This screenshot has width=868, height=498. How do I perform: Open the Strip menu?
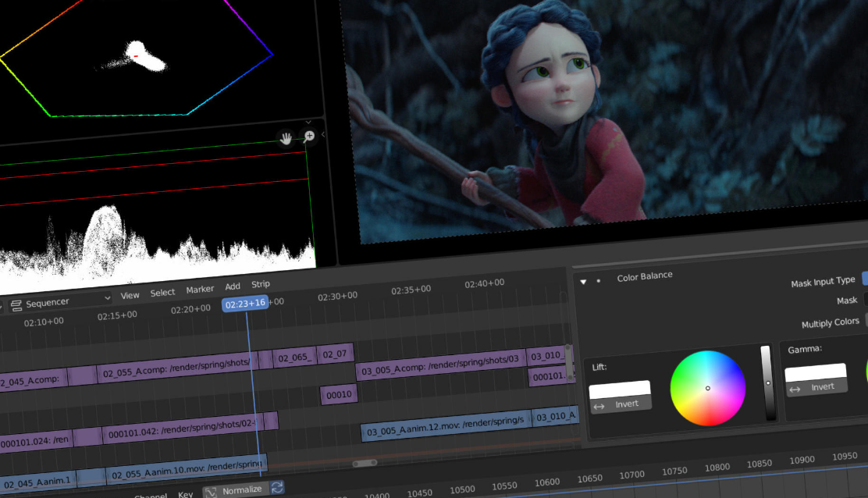(x=260, y=284)
